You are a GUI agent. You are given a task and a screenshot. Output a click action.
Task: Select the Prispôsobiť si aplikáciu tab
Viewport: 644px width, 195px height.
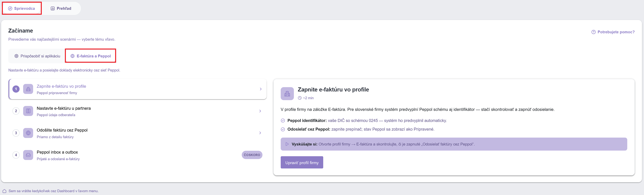tap(37, 56)
